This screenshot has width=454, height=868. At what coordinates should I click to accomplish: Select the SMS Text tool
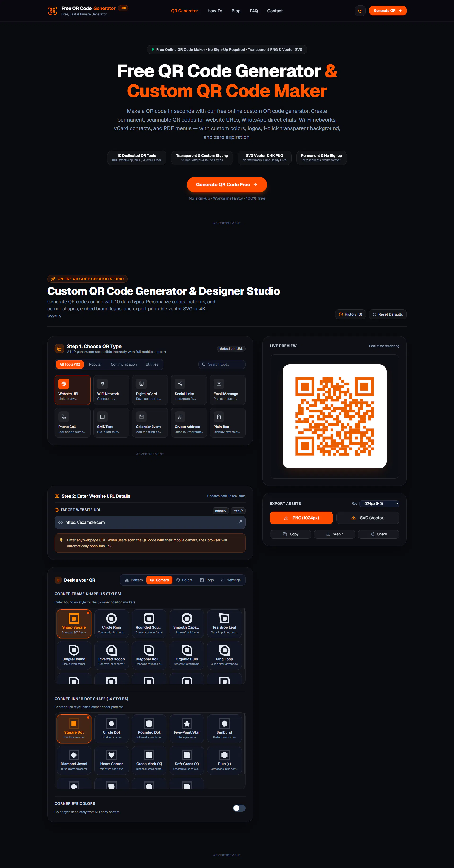[x=111, y=423]
